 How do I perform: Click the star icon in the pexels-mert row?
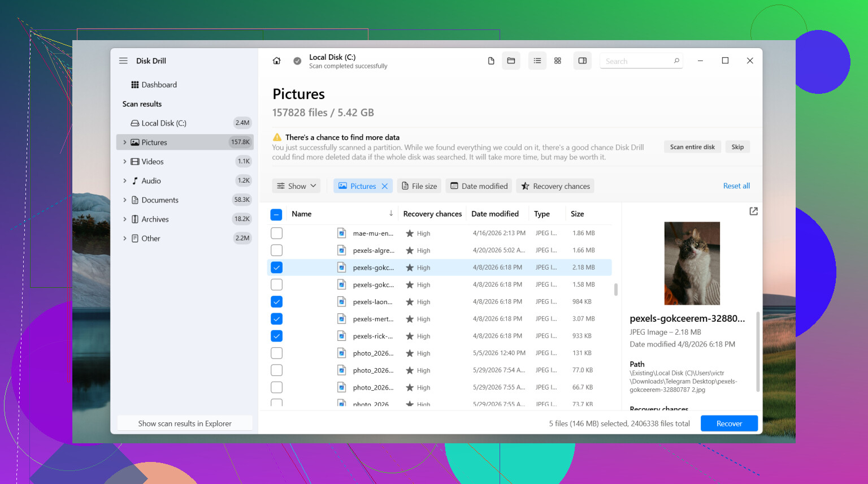(x=410, y=319)
